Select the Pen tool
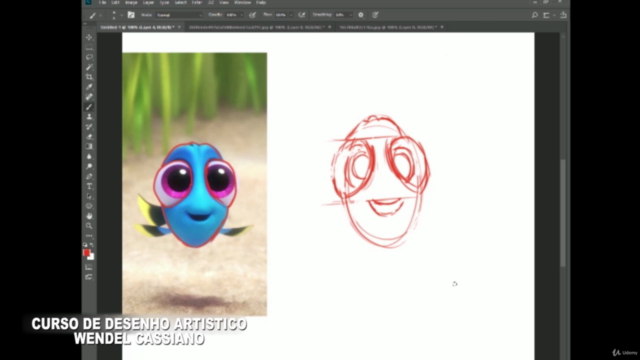640x360 pixels. (89, 176)
